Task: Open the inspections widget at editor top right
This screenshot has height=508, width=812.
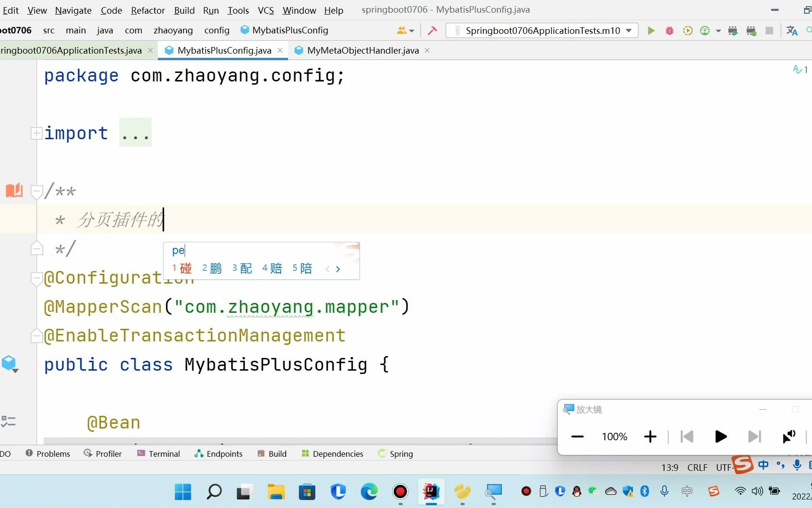Action: 801,70
